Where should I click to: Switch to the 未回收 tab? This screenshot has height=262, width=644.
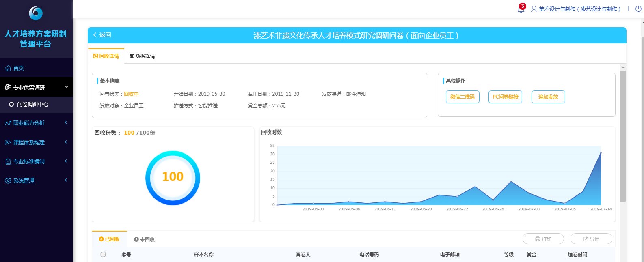click(144, 239)
